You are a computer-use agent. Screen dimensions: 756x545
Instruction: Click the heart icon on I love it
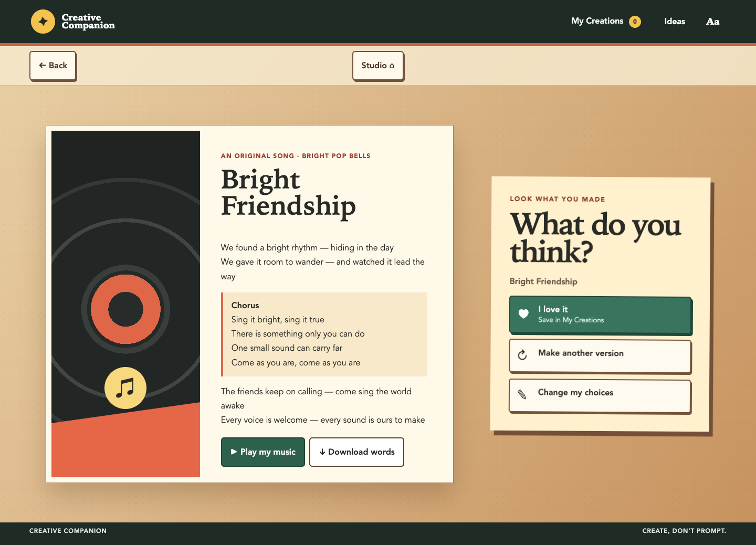[523, 314]
